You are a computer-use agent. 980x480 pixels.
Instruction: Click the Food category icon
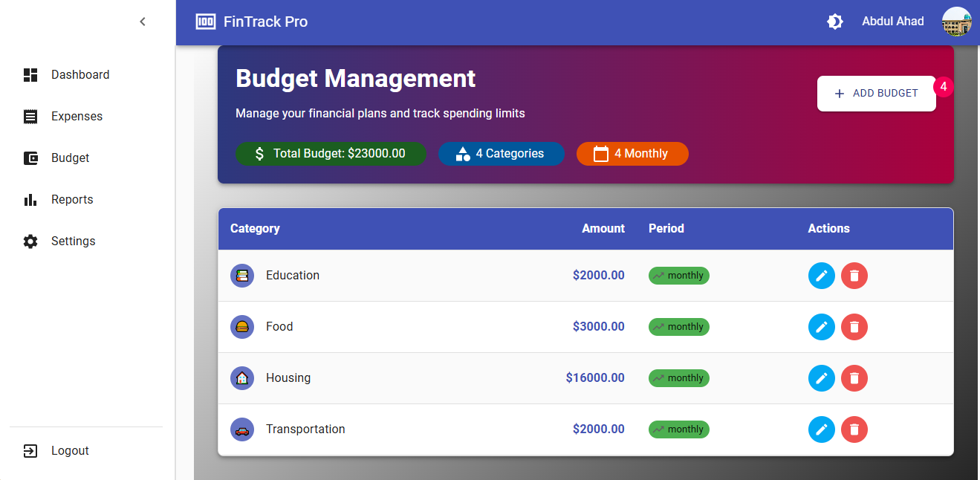(242, 327)
